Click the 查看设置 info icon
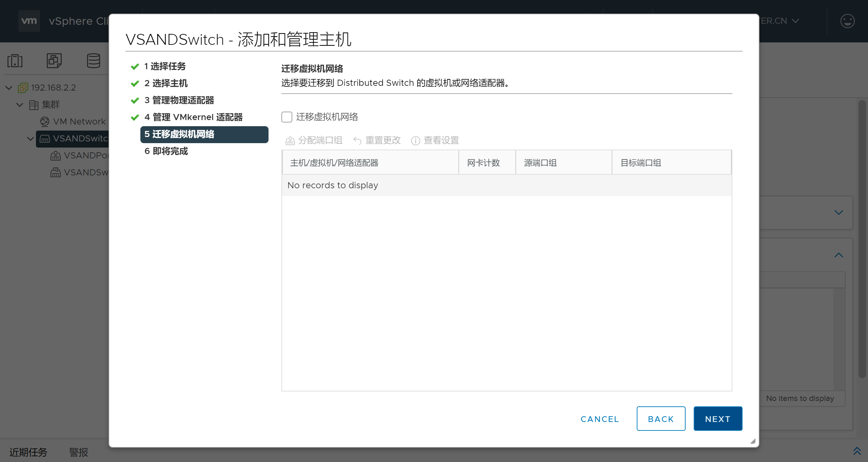 click(415, 140)
